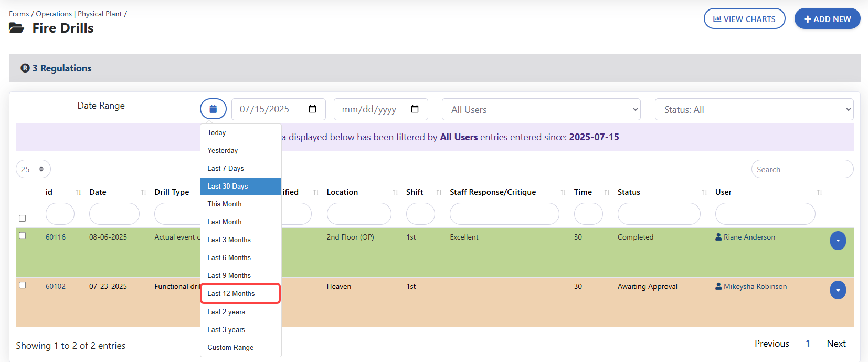
Task: Open the start date calendar picker icon
Action: (x=313, y=109)
